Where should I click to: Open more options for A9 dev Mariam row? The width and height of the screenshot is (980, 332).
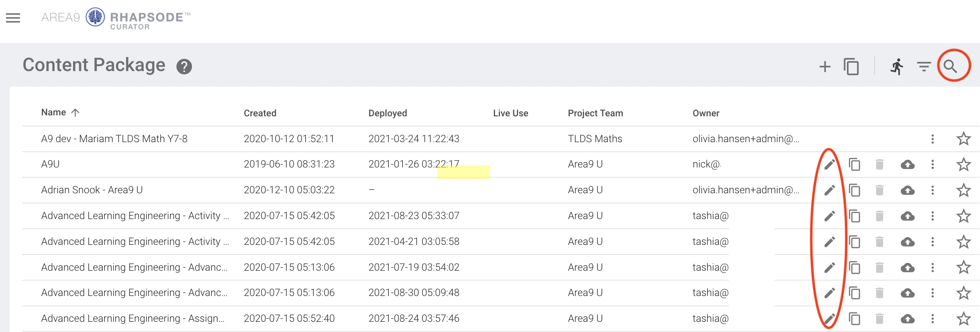pos(932,139)
